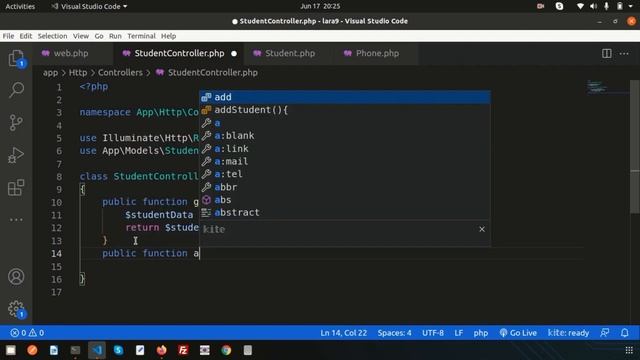Open the Run menu
Screen dimensions: 640x360
pyautogui.click(x=115, y=36)
